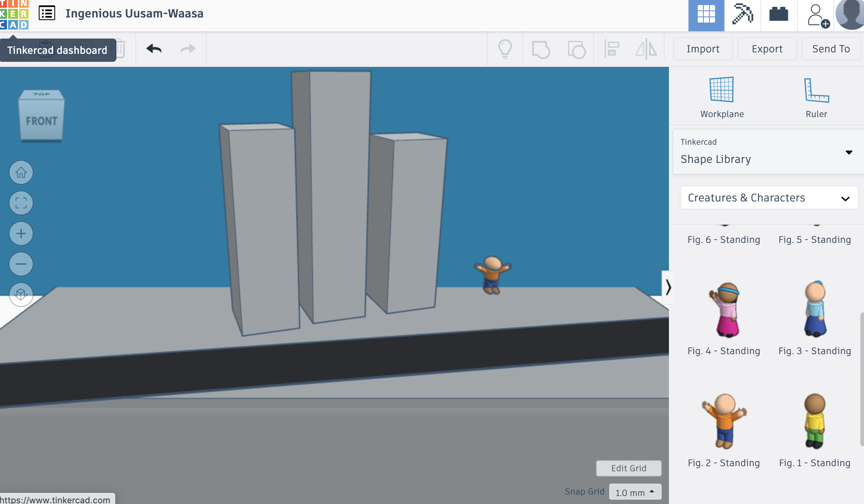Collapse the shapes panel with chevron

click(668, 287)
